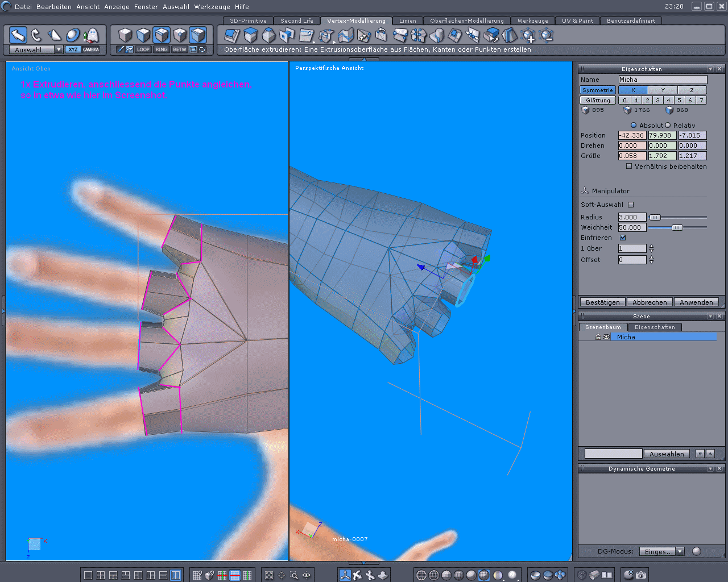The height and width of the screenshot is (582, 728).
Task: Select the Relativ radio button
Action: pyautogui.click(x=668, y=125)
